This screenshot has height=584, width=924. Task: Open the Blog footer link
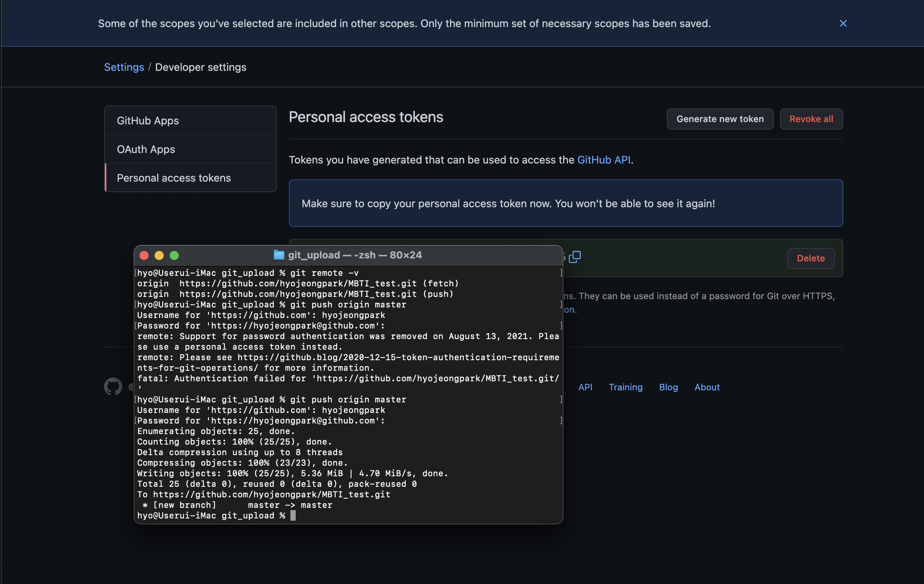(668, 387)
